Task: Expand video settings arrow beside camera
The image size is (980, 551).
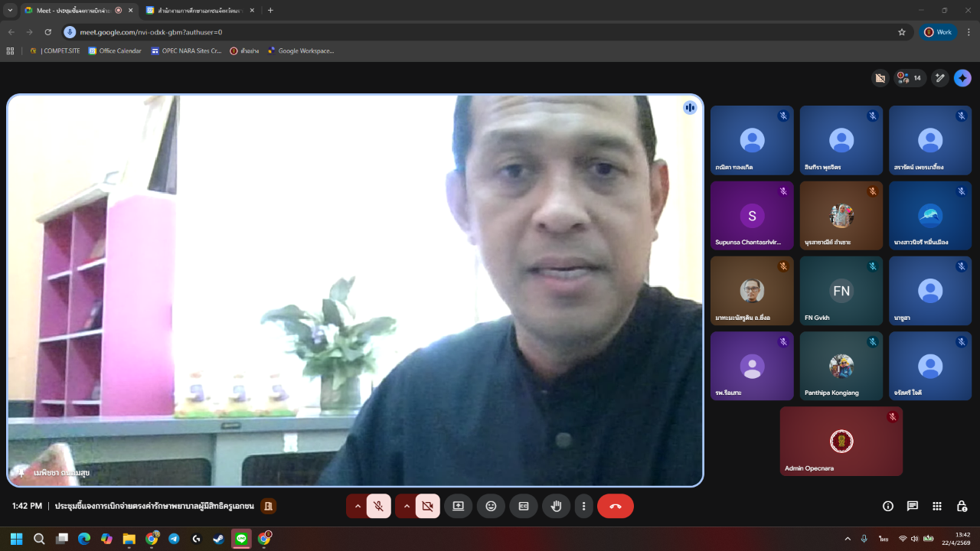Action: coord(406,506)
